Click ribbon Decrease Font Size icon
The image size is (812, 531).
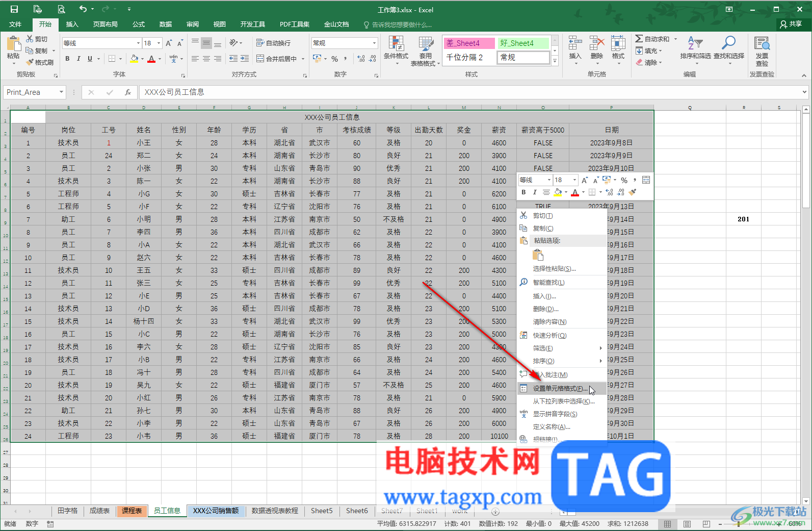(180, 43)
